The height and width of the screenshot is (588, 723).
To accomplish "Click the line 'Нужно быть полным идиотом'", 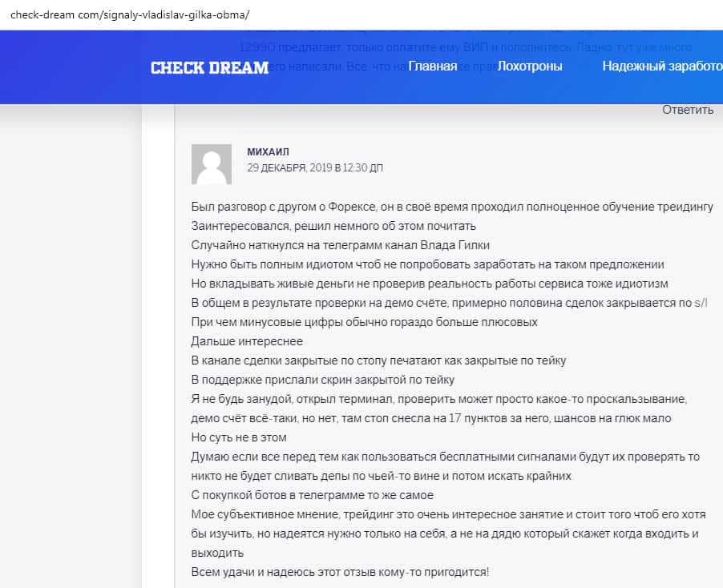I will click(427, 264).
